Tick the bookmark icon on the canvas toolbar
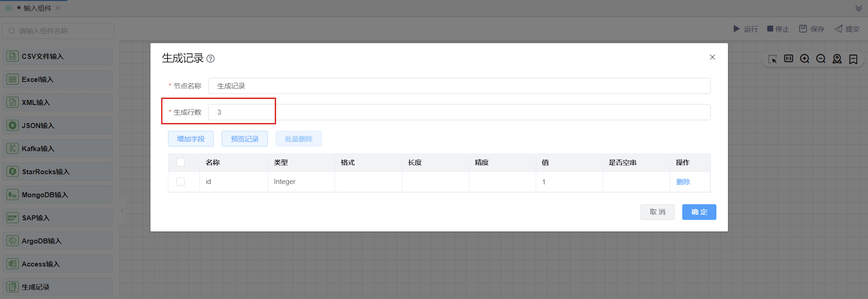Screen dimensions: 868x299 coord(853,59)
